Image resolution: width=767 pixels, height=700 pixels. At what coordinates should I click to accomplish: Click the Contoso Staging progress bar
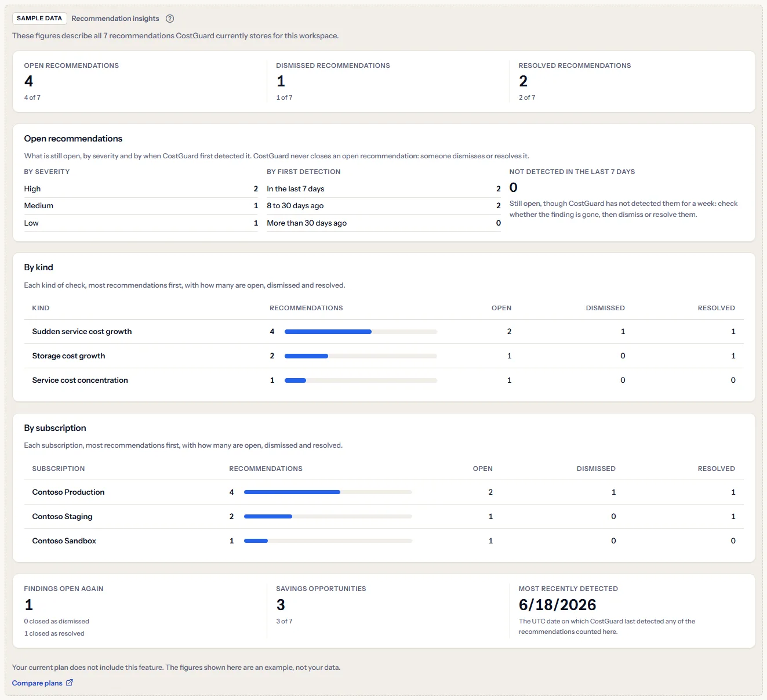(328, 517)
